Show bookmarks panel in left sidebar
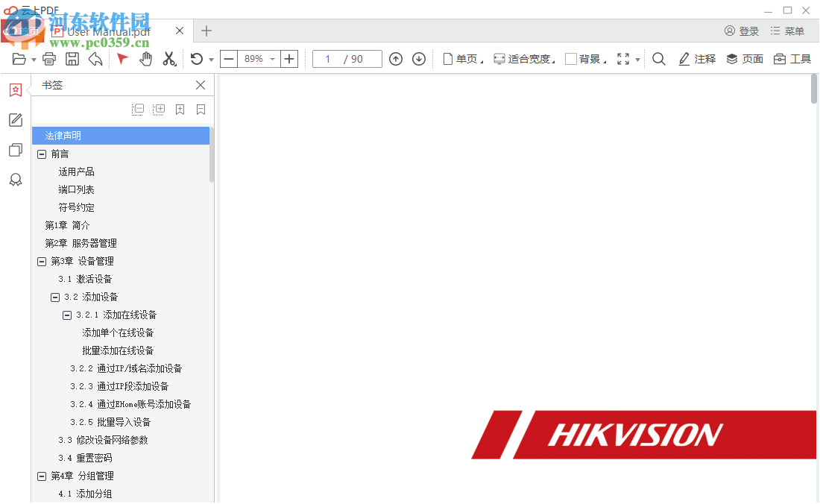 16,90
